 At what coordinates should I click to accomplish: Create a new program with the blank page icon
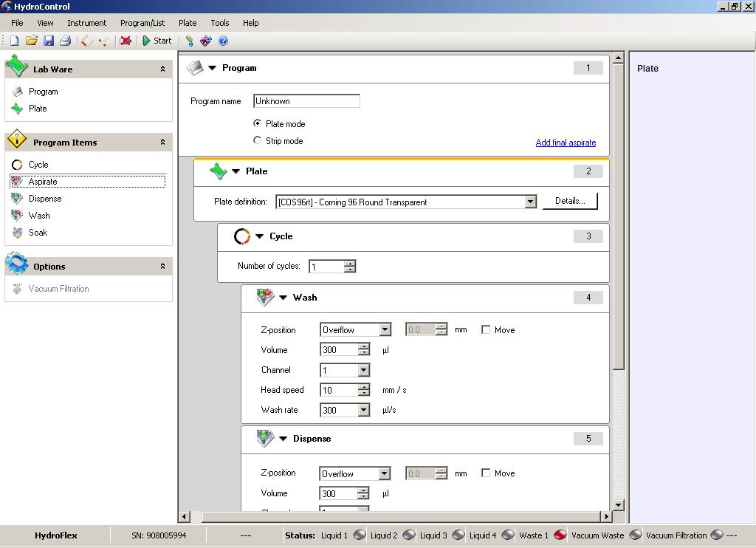pos(15,41)
